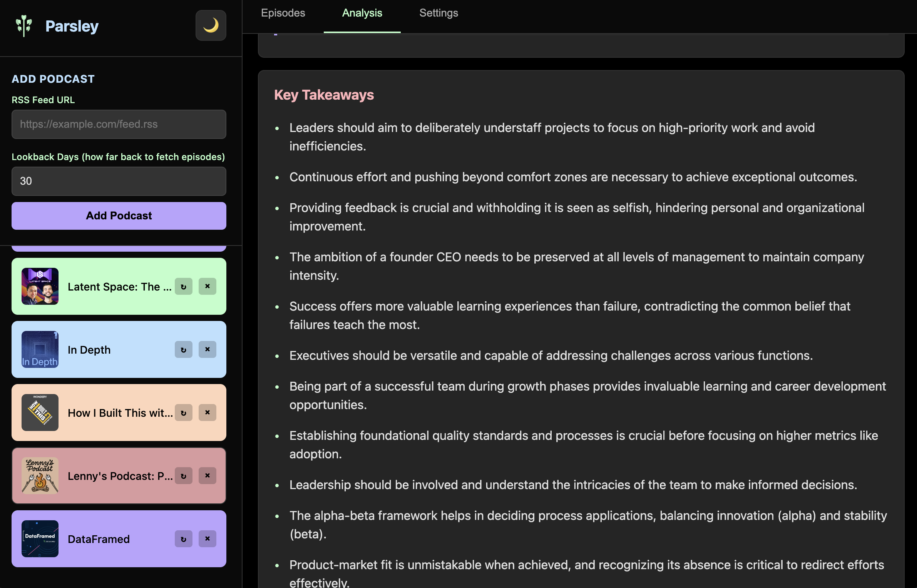
Task: Refresh the Latent Space podcast
Action: click(x=184, y=287)
